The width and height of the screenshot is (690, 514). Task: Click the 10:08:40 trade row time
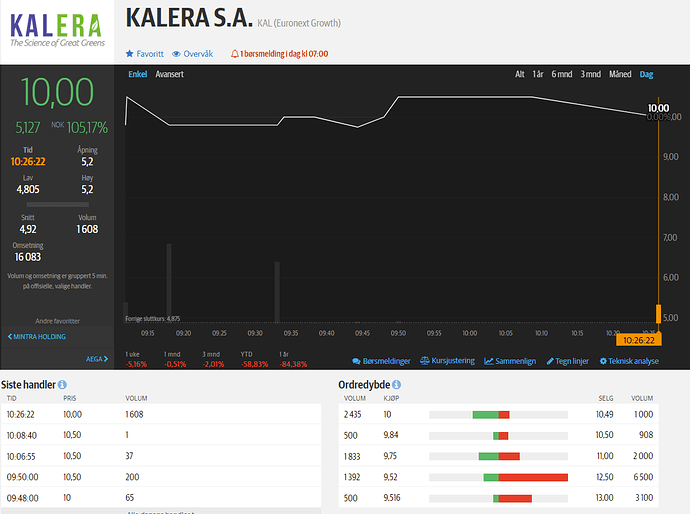pyautogui.click(x=22, y=436)
